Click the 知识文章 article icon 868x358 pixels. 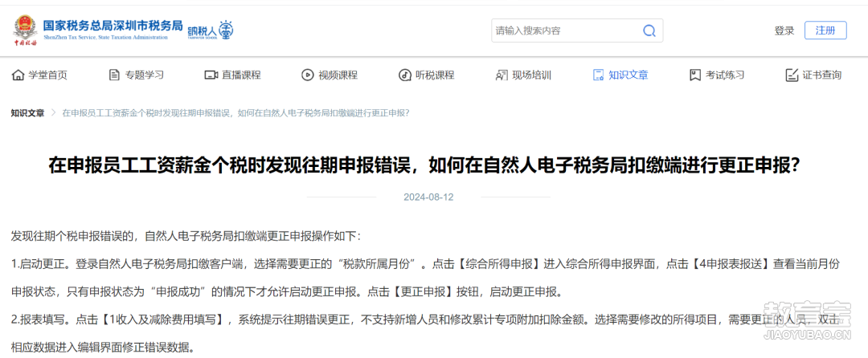(598, 75)
